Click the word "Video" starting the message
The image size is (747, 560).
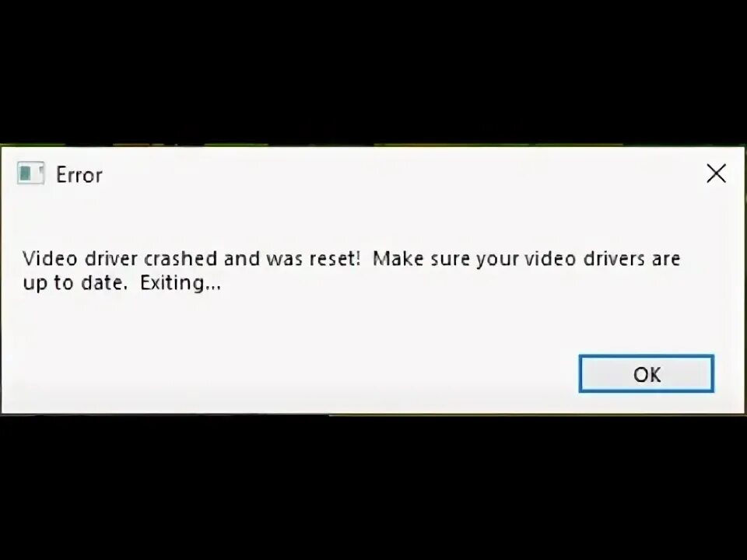pos(50,258)
